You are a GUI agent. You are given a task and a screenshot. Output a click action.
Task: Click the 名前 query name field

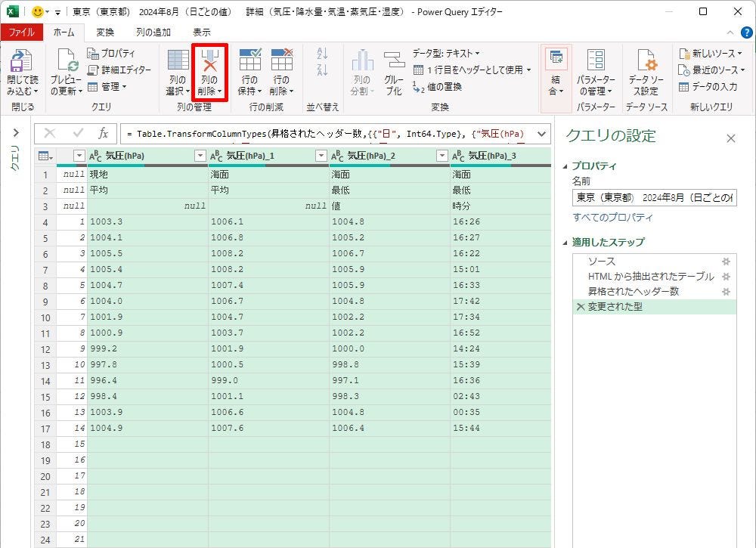point(653,198)
